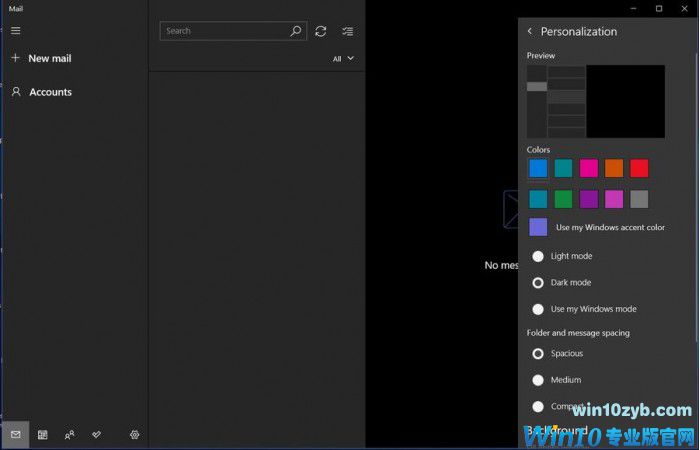The image size is (700, 450).
Task: Select Use my Windows accent color swatch
Action: click(x=538, y=227)
